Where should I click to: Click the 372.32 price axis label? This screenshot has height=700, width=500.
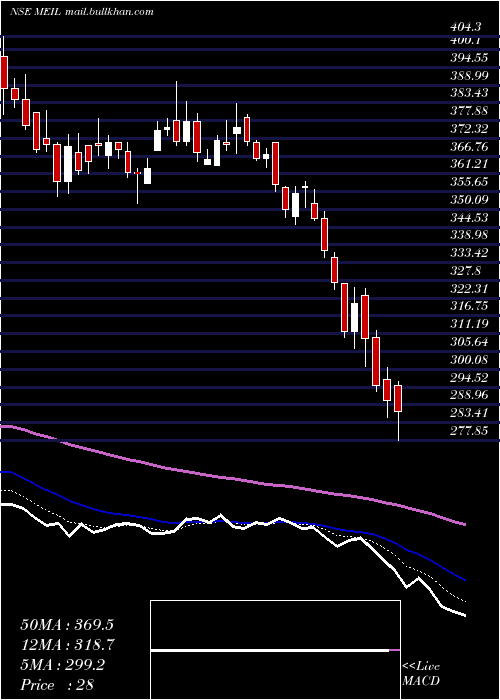click(x=470, y=129)
